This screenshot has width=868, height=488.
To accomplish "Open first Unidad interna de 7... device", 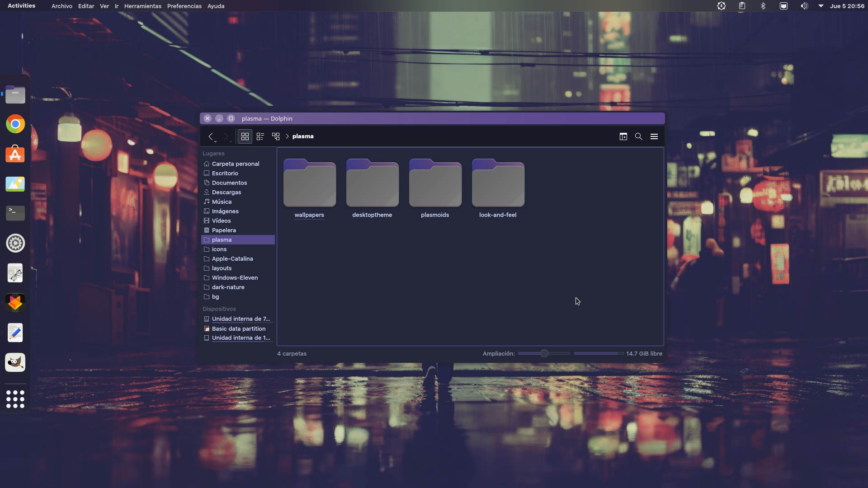I will pyautogui.click(x=238, y=319).
